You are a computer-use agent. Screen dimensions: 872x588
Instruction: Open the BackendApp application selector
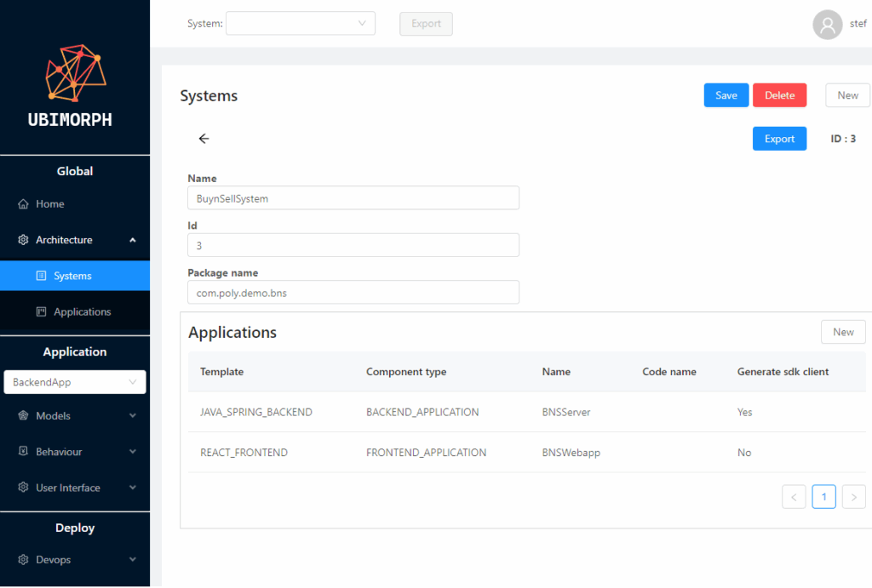coord(75,382)
